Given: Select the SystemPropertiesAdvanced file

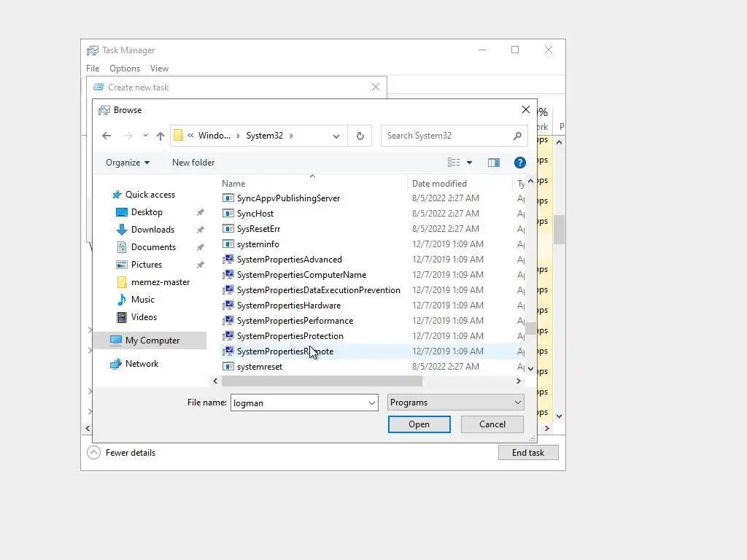Looking at the screenshot, I should tap(289, 260).
